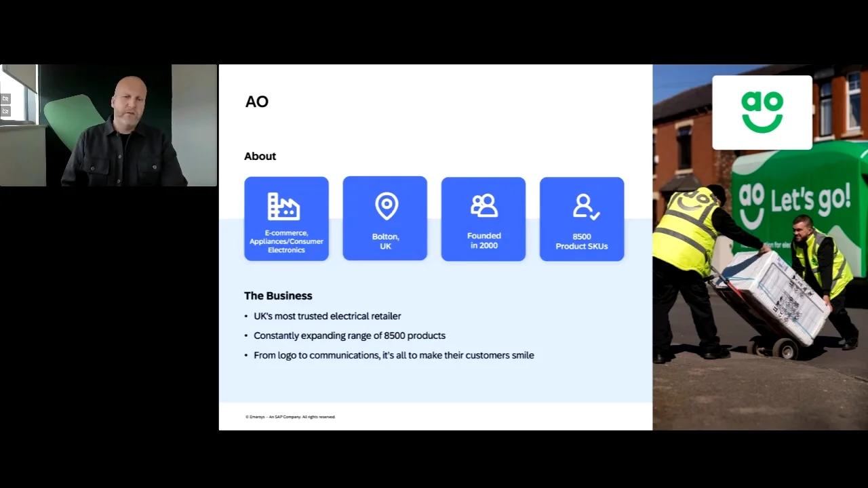Click the upper camera-off icon on webcam feed
Viewport: 868px width, 488px height.
(x=5, y=99)
